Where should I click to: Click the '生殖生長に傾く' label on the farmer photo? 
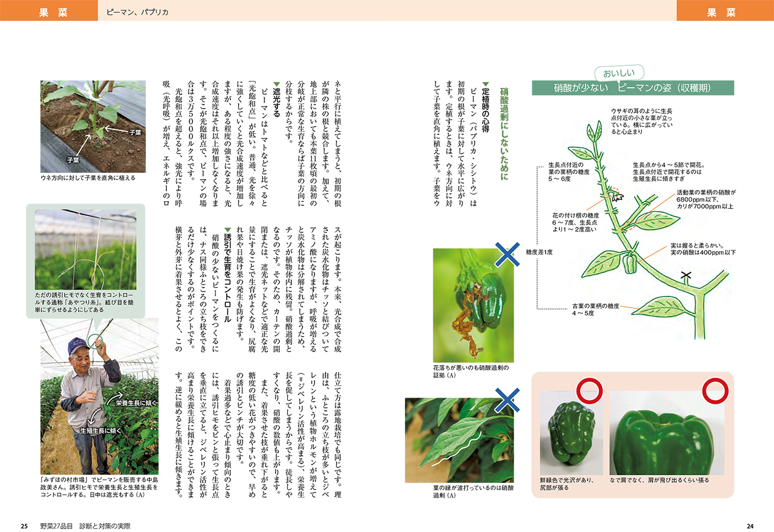(x=101, y=430)
